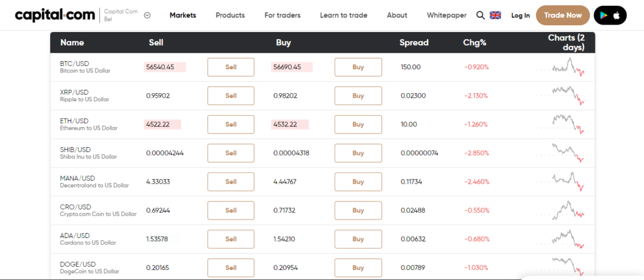
Task: Open the Apple App Store icon
Action: [616, 16]
